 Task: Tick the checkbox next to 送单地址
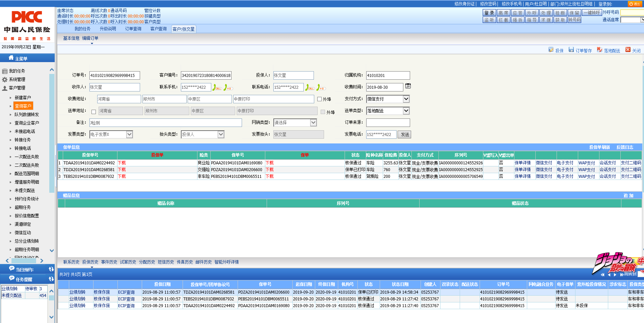pos(93,112)
